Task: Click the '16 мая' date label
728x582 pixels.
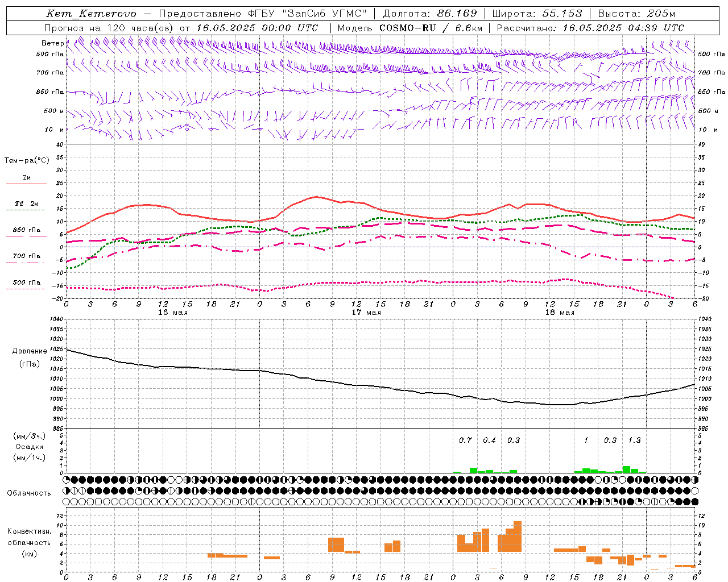Action: pyautogui.click(x=172, y=313)
